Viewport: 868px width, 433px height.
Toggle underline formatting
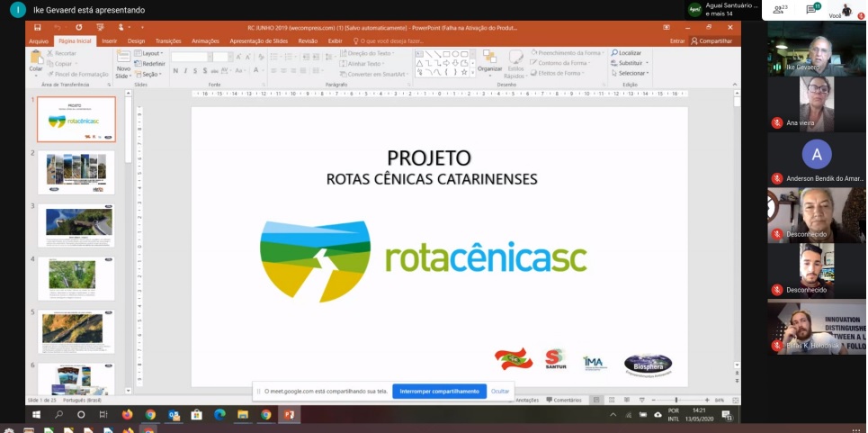pyautogui.click(x=195, y=71)
